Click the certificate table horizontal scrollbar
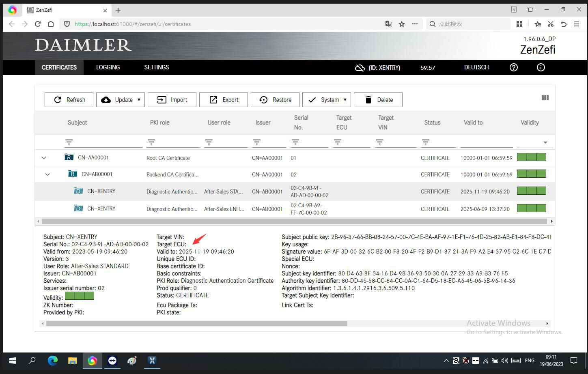 (x=295, y=221)
